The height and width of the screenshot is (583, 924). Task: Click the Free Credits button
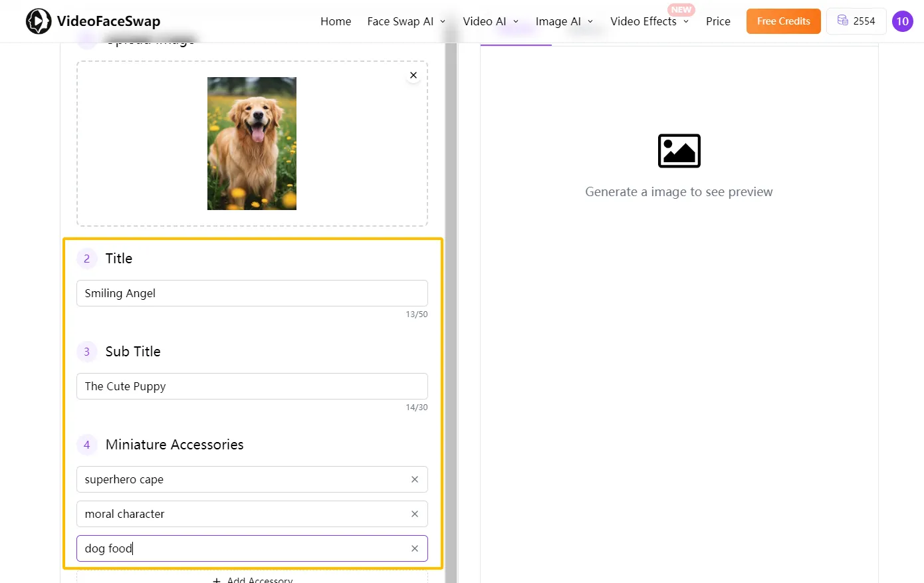tap(783, 21)
